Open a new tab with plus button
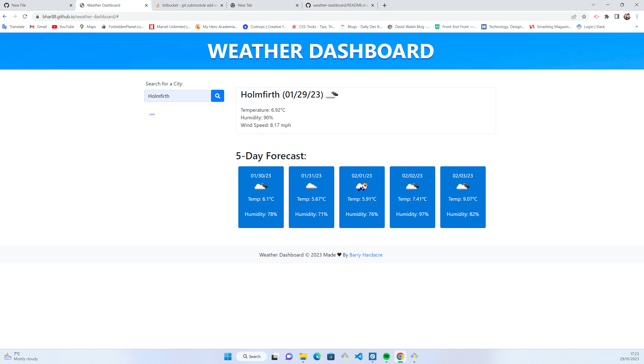 [x=384, y=5]
